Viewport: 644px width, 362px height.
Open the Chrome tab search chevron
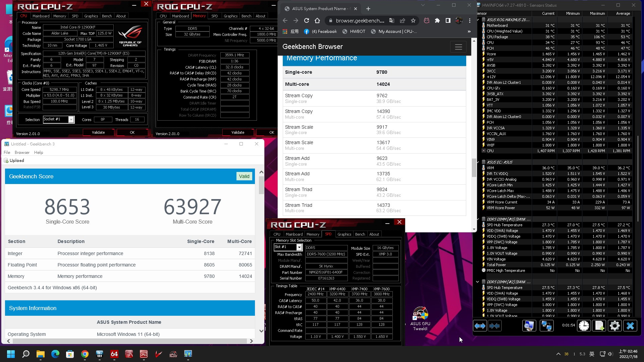(x=423, y=5)
